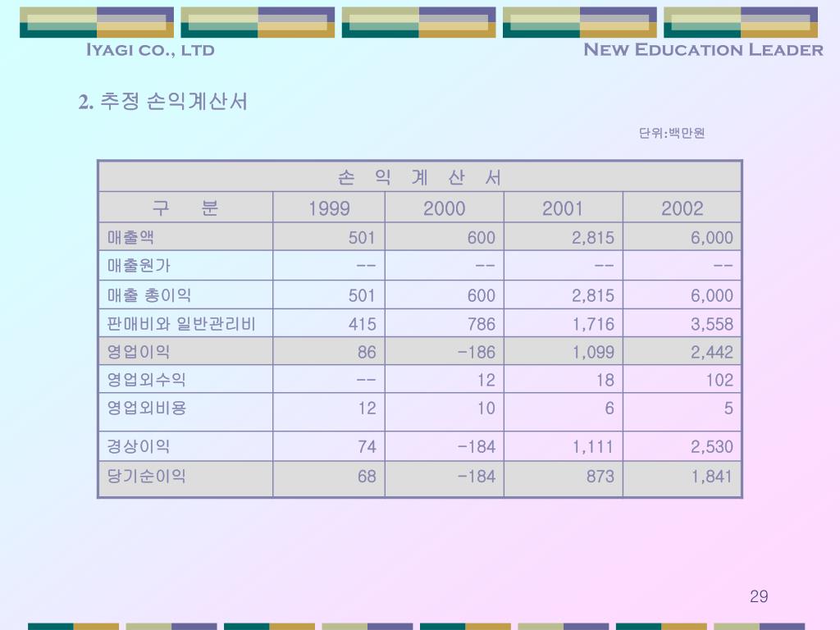This screenshot has height=630, width=840.
Task: Select the 5 value in the 영업외비용 row
Action: (728, 409)
